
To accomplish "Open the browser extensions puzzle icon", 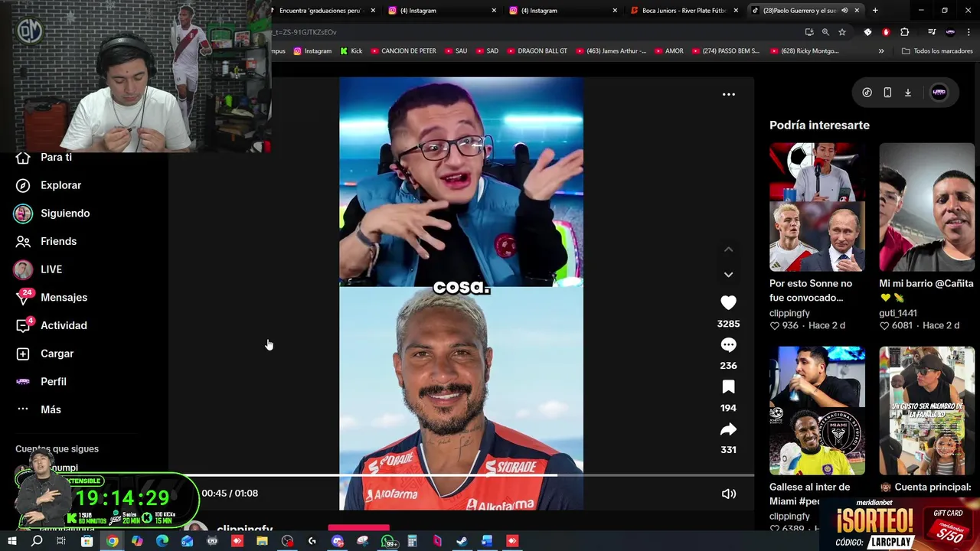I will (x=905, y=32).
